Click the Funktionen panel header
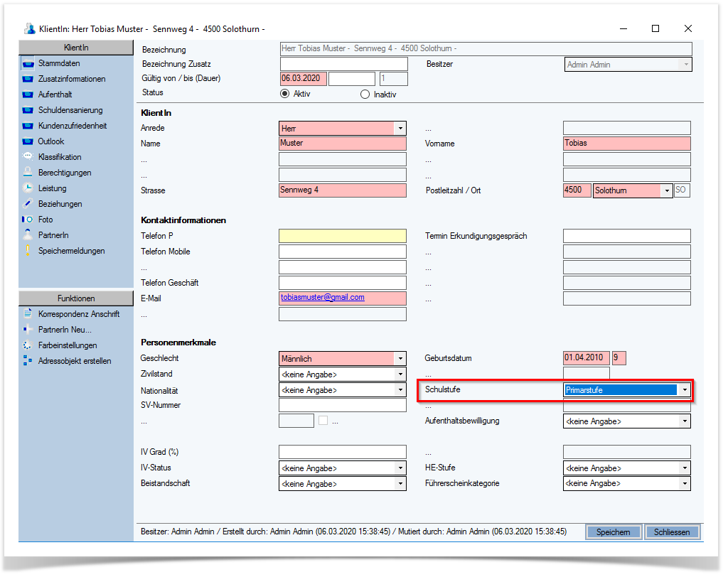The height and width of the screenshot is (577, 728). tap(76, 298)
